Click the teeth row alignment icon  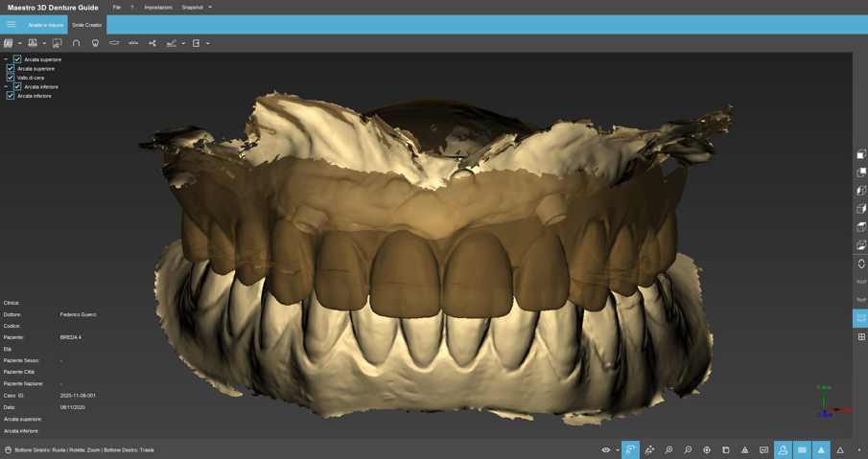[x=133, y=42]
